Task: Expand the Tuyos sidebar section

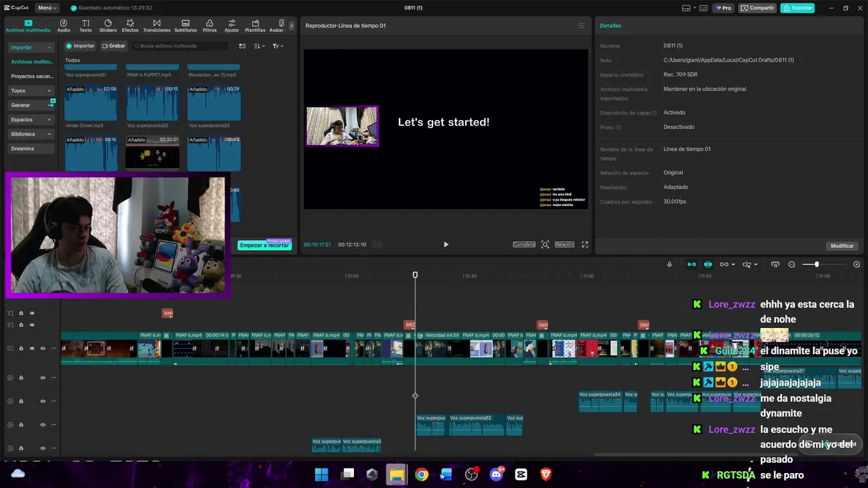Action: (31, 90)
